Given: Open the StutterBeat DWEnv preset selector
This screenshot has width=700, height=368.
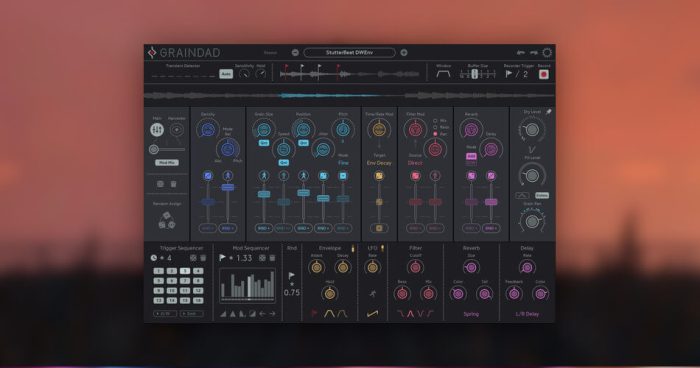Looking at the screenshot, I should pos(349,53).
